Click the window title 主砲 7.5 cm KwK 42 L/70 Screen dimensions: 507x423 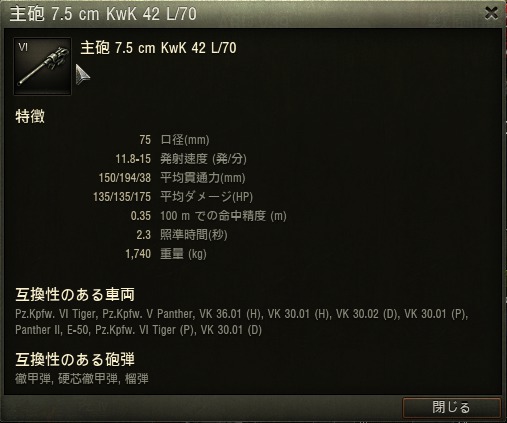click(103, 14)
